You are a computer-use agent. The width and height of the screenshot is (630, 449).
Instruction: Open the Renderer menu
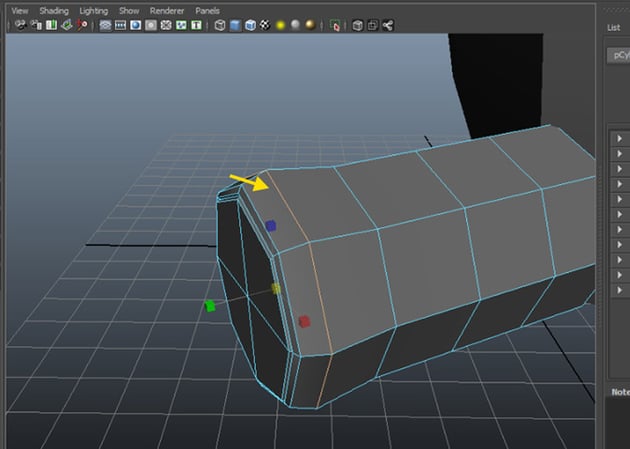coord(167,11)
